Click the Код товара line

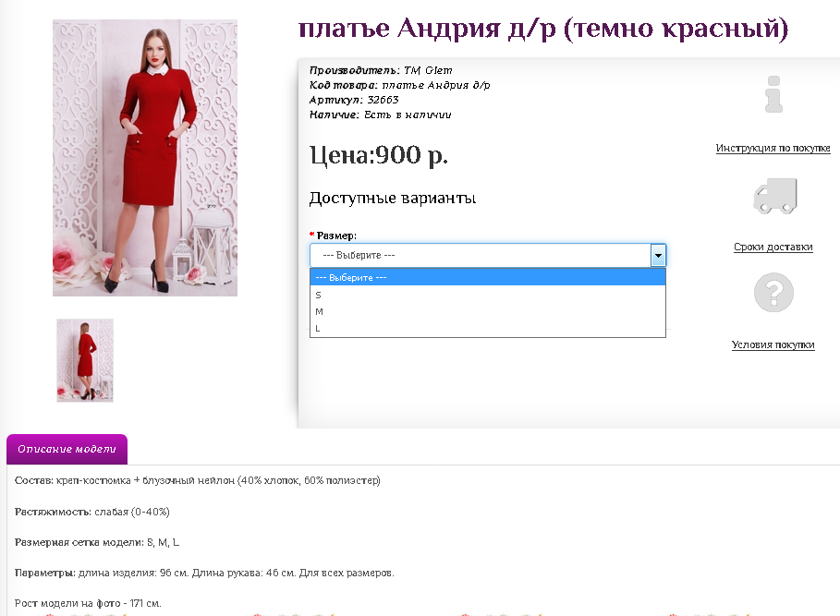(399, 85)
